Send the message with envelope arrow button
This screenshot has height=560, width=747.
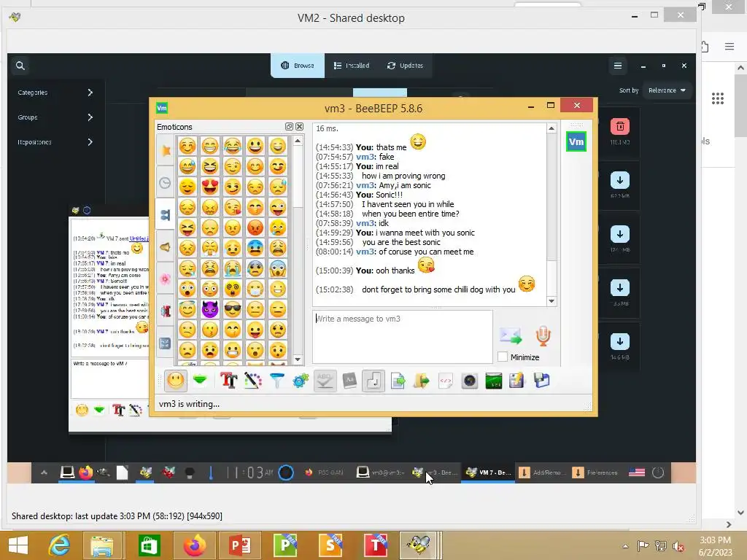(x=511, y=335)
